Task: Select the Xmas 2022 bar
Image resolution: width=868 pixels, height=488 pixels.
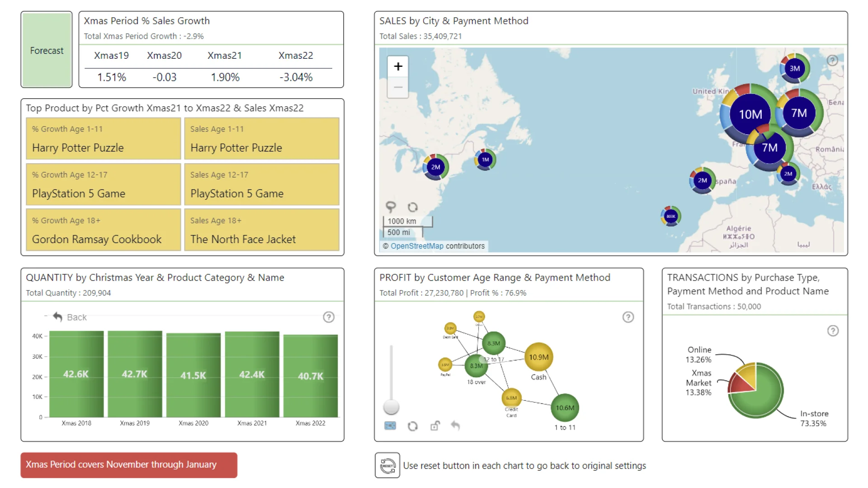Action: pos(311,376)
